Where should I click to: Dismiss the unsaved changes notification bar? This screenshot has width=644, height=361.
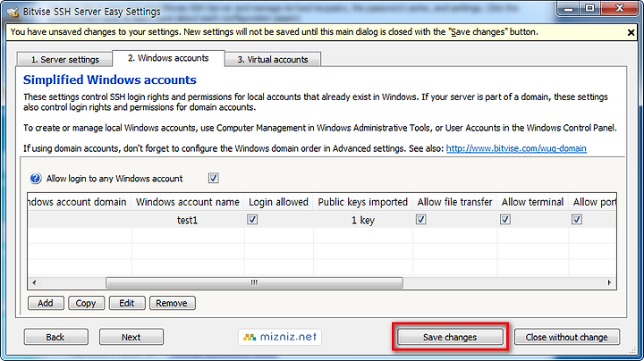[x=631, y=32]
